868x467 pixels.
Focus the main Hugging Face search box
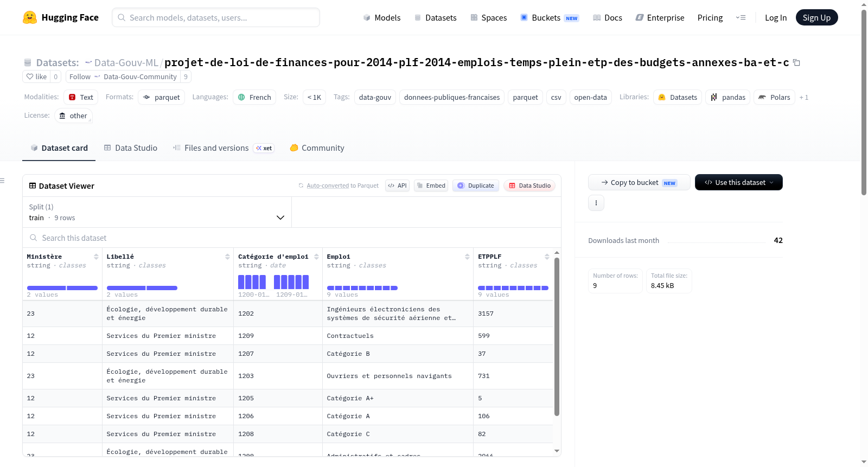tap(216, 17)
